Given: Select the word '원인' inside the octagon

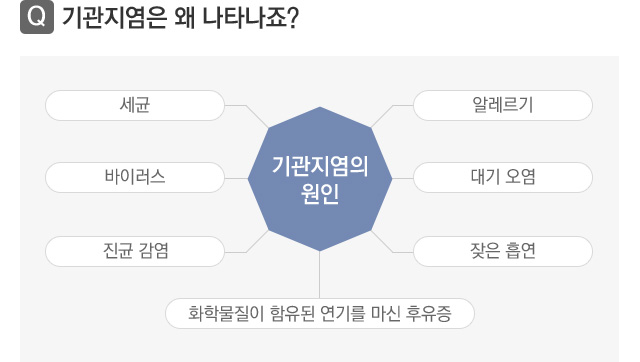Looking at the screenshot, I should click(320, 193).
